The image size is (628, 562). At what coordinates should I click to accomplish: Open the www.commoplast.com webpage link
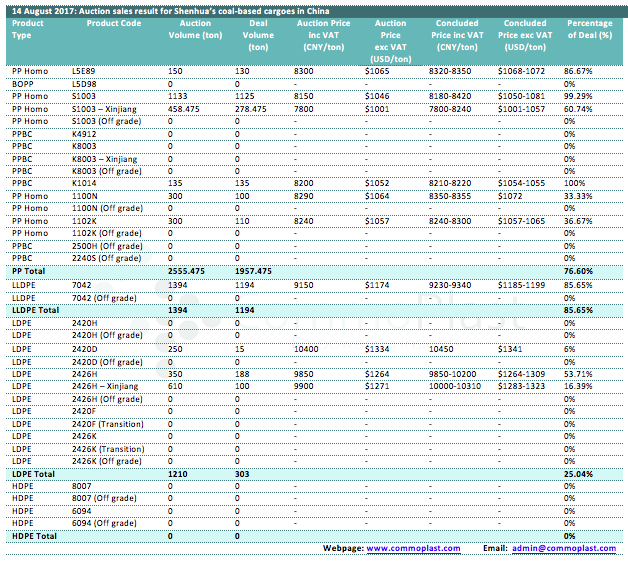[x=413, y=548]
